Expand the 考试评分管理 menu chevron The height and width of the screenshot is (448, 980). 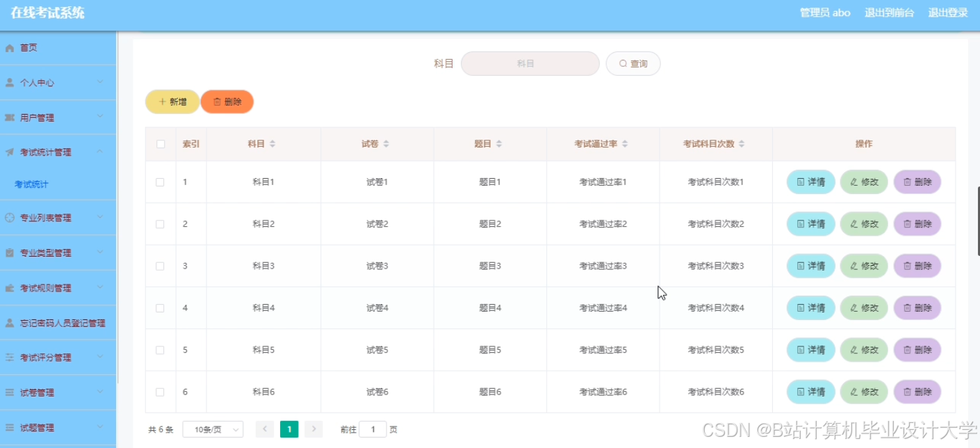[100, 356]
